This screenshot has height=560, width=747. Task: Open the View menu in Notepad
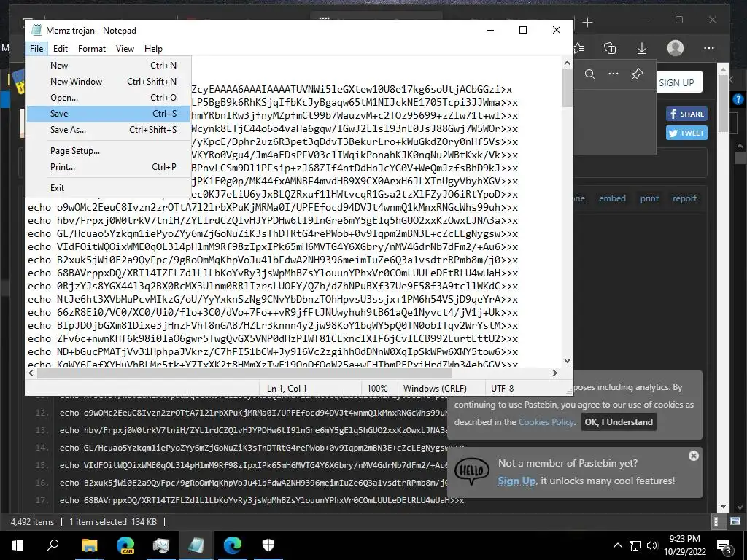click(125, 49)
